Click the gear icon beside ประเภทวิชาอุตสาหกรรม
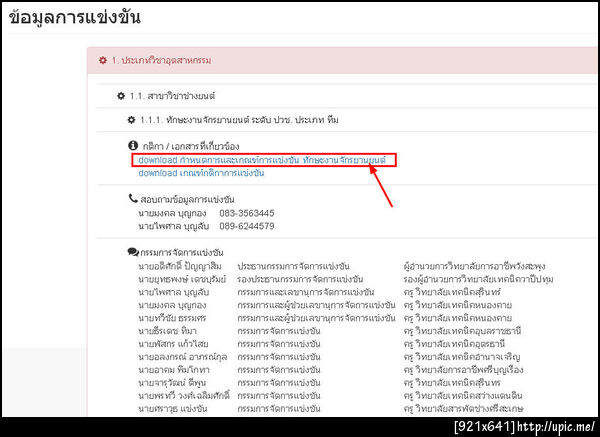The height and width of the screenshot is (437, 600). pos(103,60)
